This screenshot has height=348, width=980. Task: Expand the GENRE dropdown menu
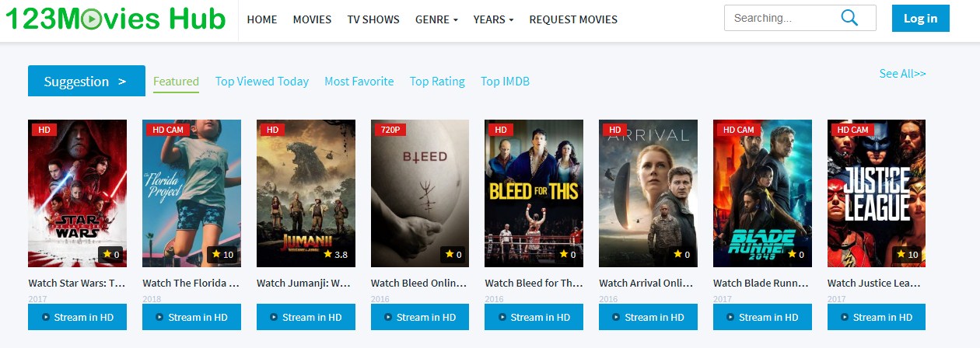click(436, 19)
